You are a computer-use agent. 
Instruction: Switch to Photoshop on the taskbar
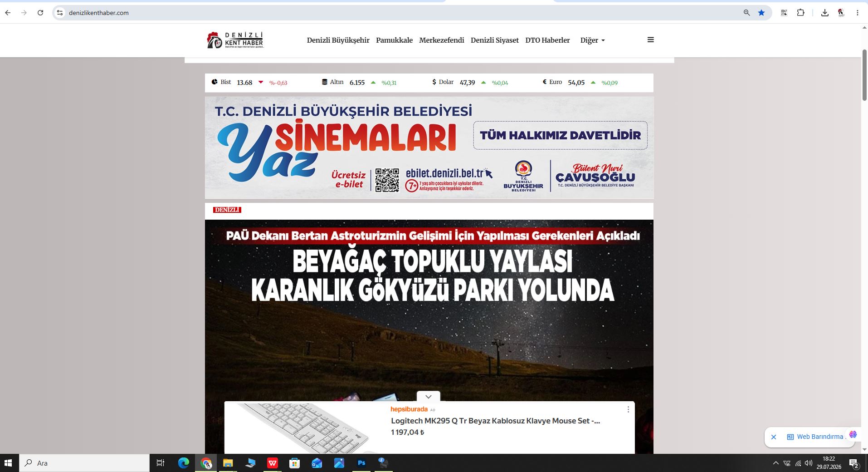pos(361,463)
